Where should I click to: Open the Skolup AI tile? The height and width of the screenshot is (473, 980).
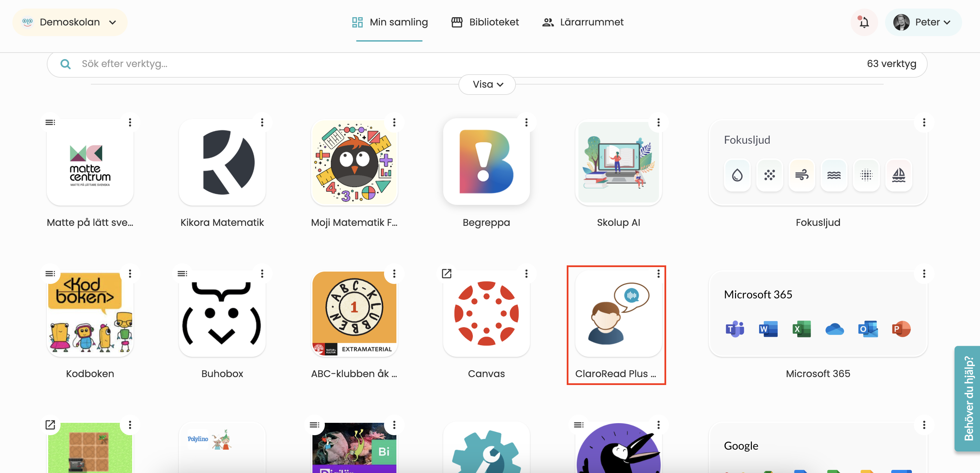(619, 162)
